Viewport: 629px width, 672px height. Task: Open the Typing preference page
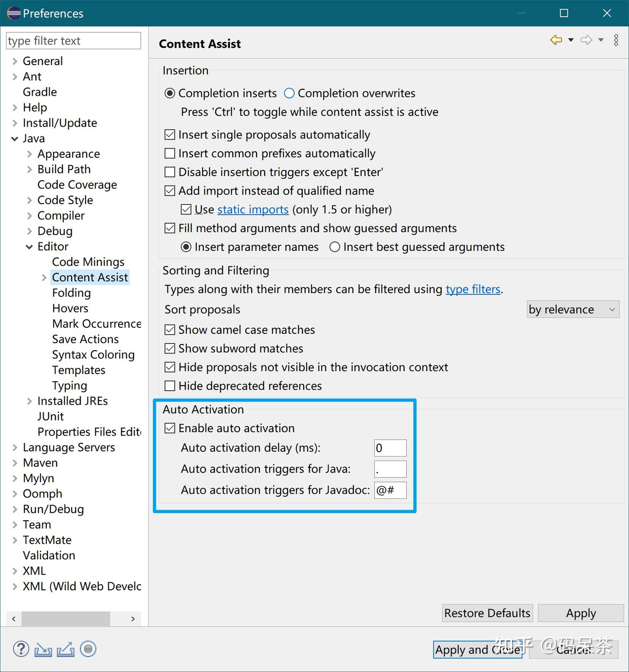[x=70, y=386]
